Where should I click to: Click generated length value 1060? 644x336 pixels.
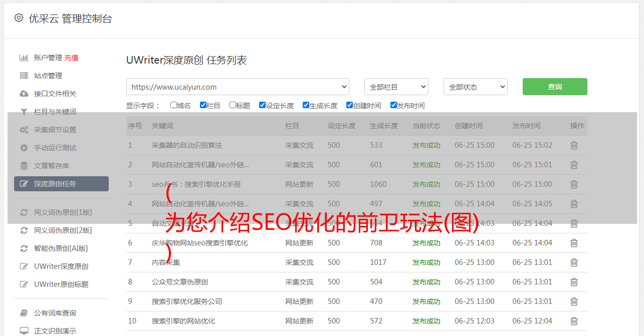[378, 184]
